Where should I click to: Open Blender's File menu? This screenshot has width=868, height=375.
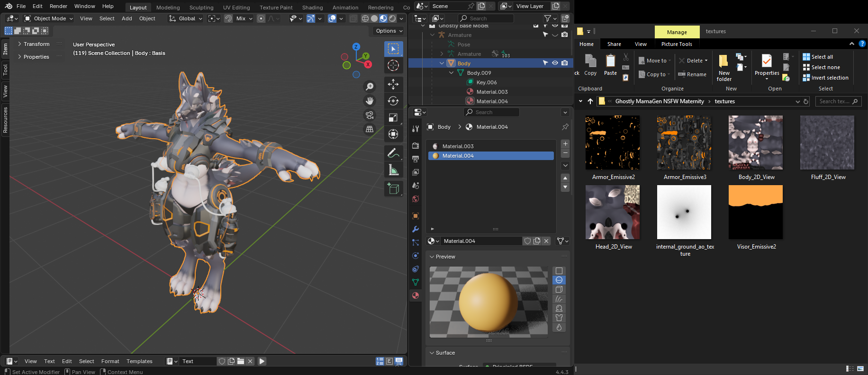[x=21, y=6]
